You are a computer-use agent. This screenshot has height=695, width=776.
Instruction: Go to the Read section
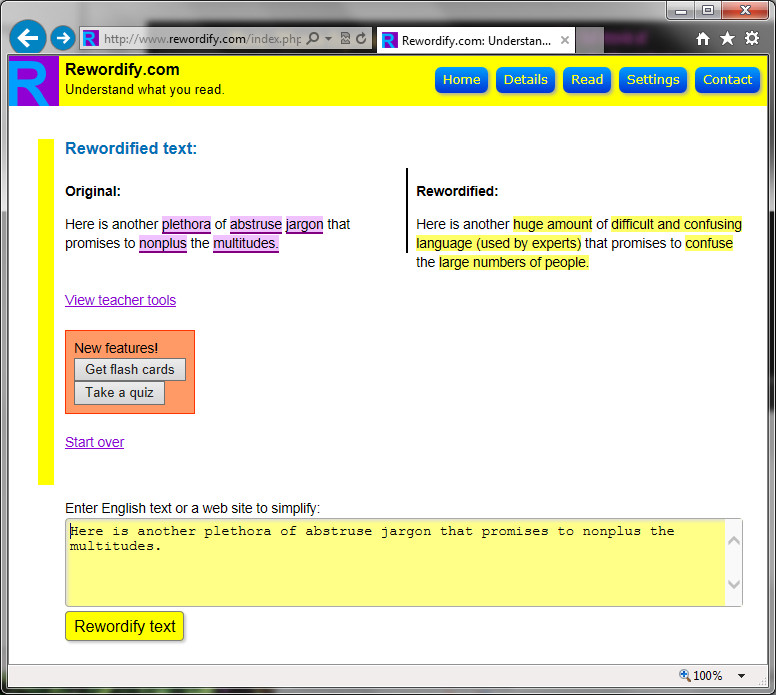click(587, 80)
